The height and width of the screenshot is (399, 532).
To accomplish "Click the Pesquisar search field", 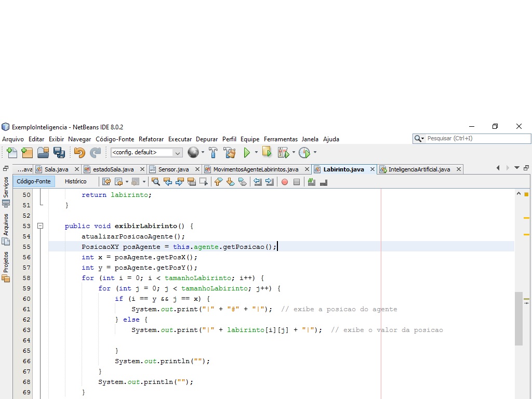I will coord(472,138).
